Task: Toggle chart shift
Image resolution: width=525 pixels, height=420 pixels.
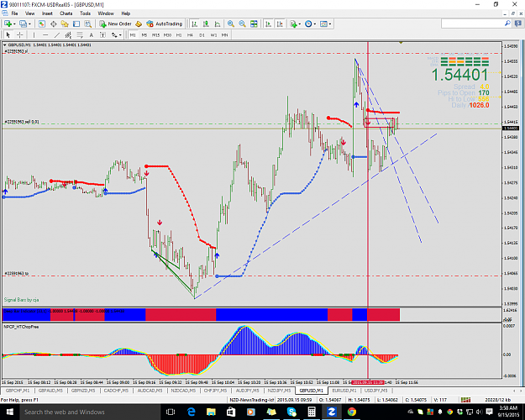Action: click(280, 24)
